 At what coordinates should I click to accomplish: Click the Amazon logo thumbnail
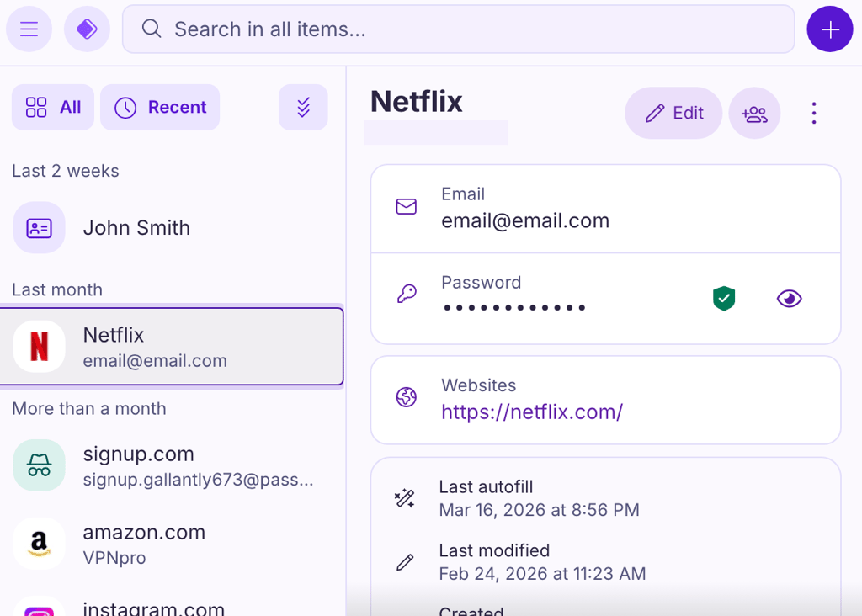pos(39,544)
